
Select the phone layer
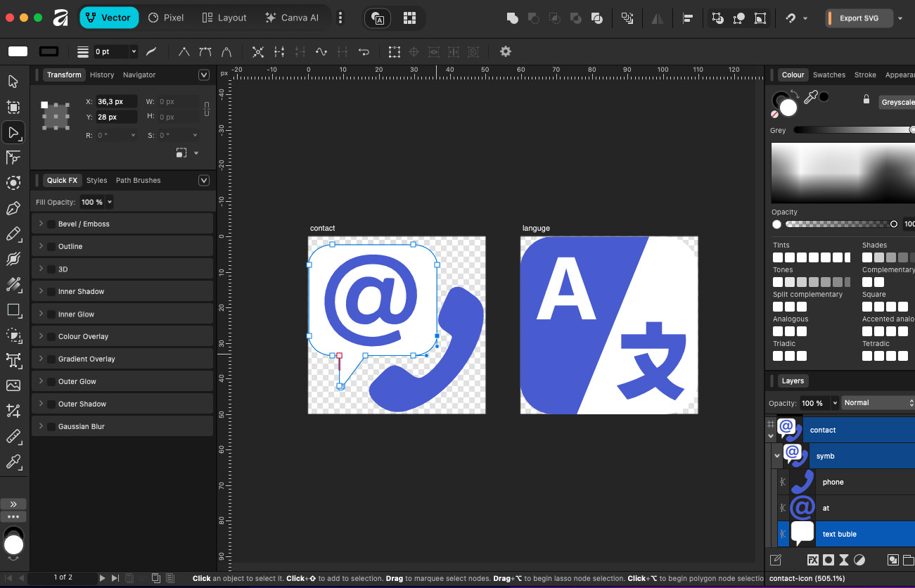pos(833,482)
